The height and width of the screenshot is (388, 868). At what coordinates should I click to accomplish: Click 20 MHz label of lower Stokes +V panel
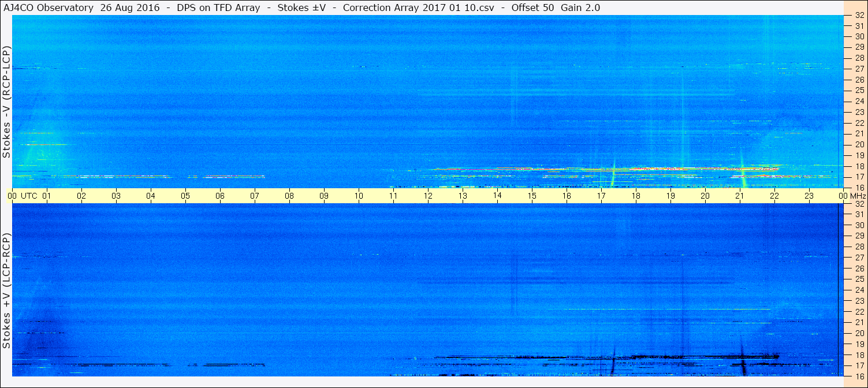pos(859,333)
